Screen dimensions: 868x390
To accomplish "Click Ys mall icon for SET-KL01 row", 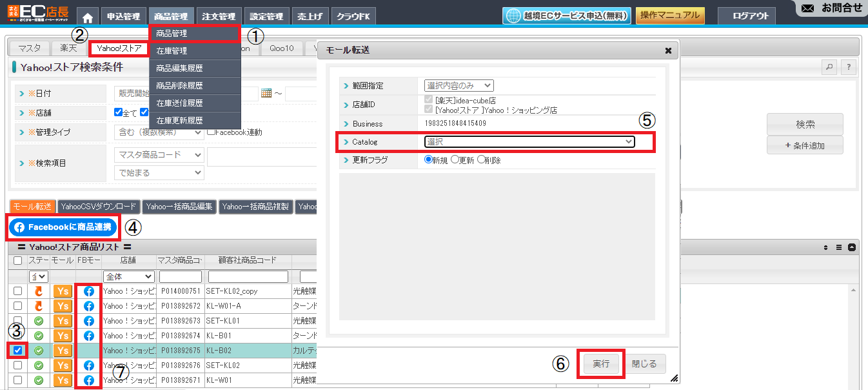I will 63,321.
